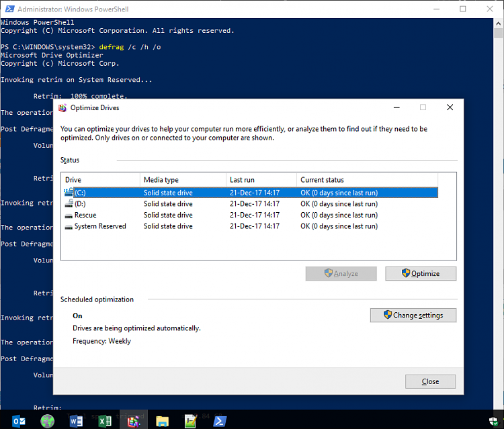This screenshot has width=504, height=429.
Task: Sort by the Media type column header
Action: [183, 180]
